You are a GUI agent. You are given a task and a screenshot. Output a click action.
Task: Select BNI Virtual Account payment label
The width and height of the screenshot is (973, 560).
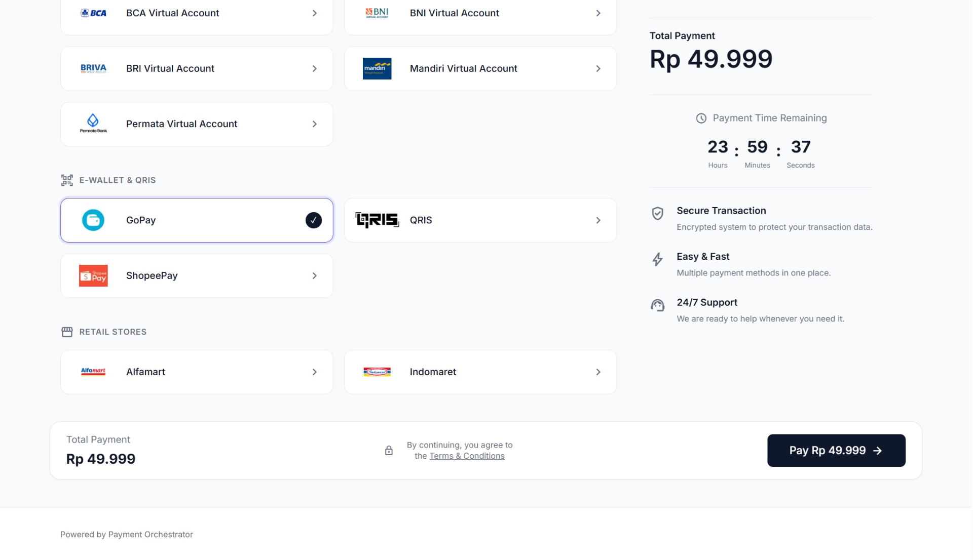(454, 13)
